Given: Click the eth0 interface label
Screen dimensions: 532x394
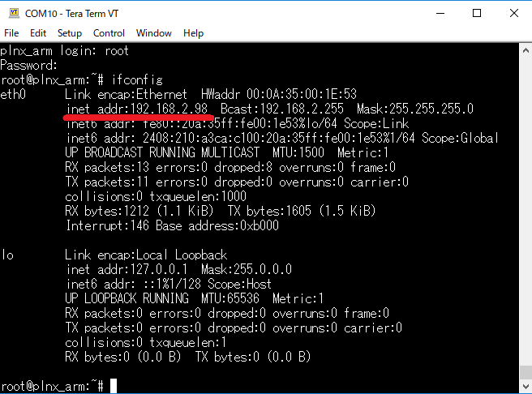Looking at the screenshot, I should point(14,95).
